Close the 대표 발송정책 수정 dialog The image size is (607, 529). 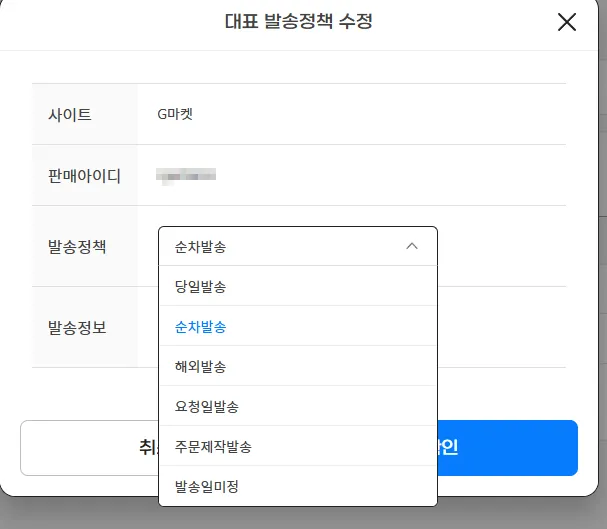click(567, 22)
